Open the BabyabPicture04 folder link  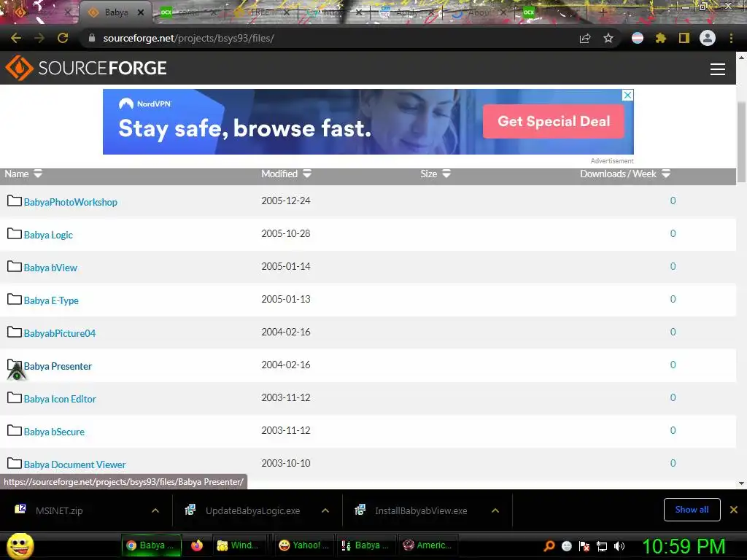point(60,333)
